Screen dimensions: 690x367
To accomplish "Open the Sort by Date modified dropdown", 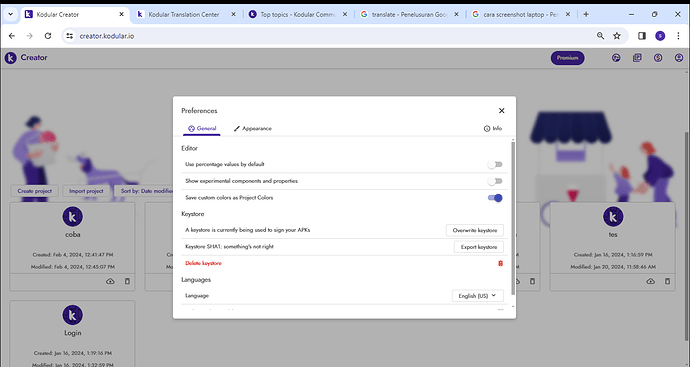I will pos(143,191).
